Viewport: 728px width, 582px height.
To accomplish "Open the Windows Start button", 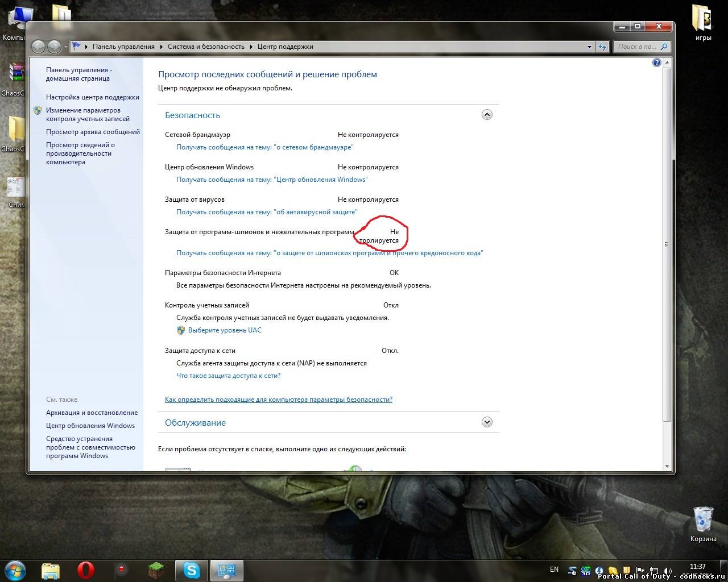I will pyautogui.click(x=15, y=569).
